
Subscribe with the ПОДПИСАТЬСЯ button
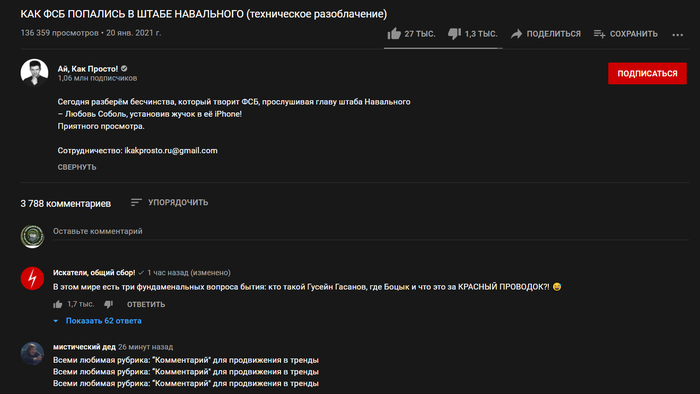coord(647,73)
